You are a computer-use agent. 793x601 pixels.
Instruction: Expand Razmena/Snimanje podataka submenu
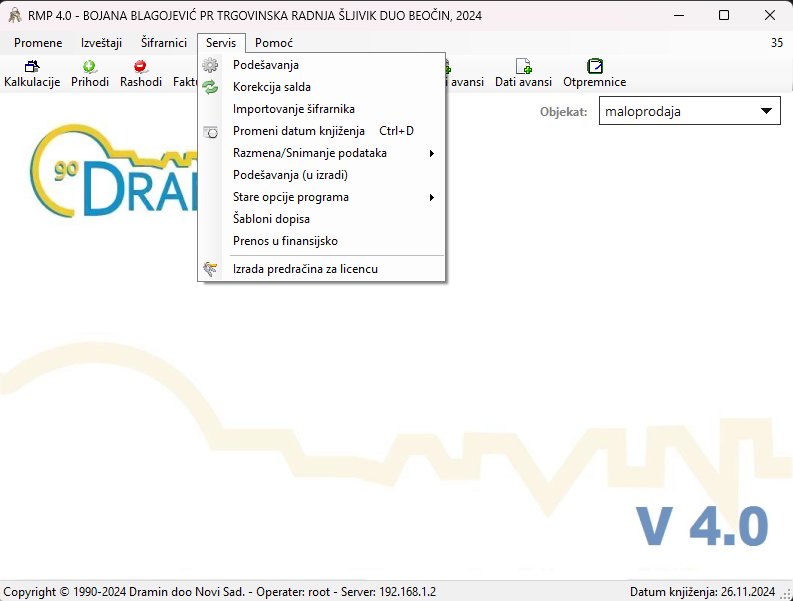tap(322, 153)
